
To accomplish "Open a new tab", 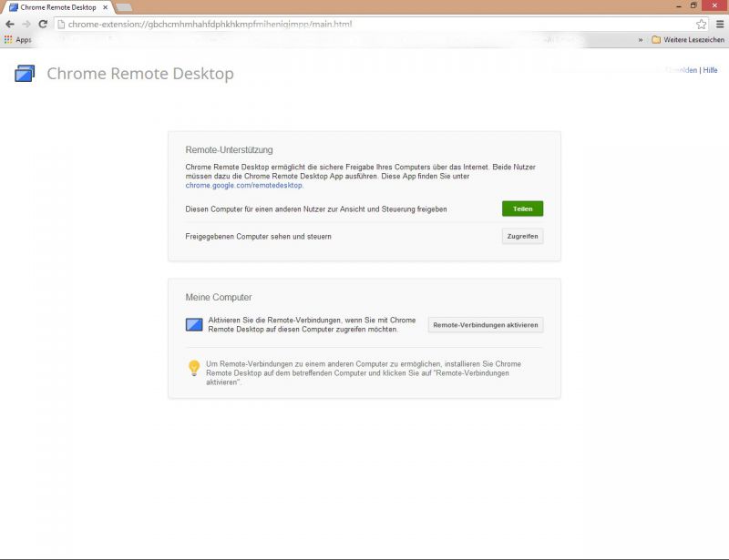I will tap(124, 7).
